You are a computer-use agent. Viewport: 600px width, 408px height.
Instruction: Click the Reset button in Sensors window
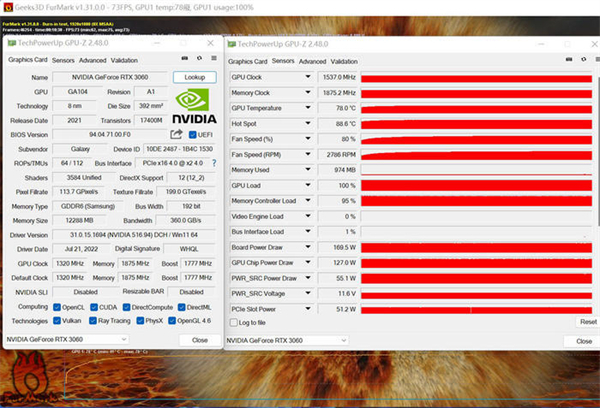point(588,322)
